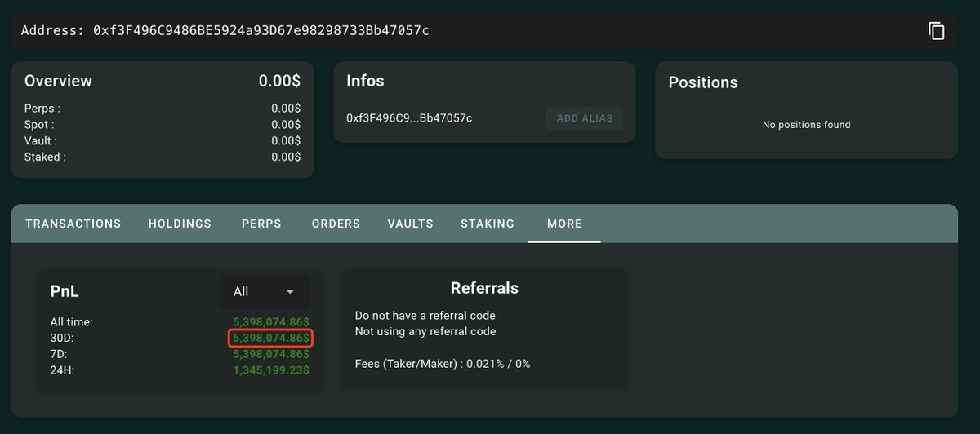Click the Fees (Taker/Maker) line
980x434 pixels.
[443, 364]
